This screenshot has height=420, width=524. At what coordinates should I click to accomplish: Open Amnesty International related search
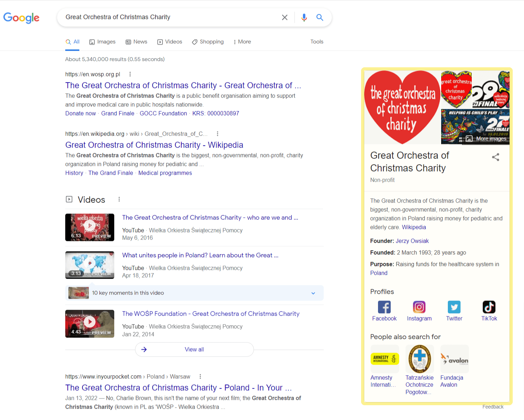coord(384,366)
